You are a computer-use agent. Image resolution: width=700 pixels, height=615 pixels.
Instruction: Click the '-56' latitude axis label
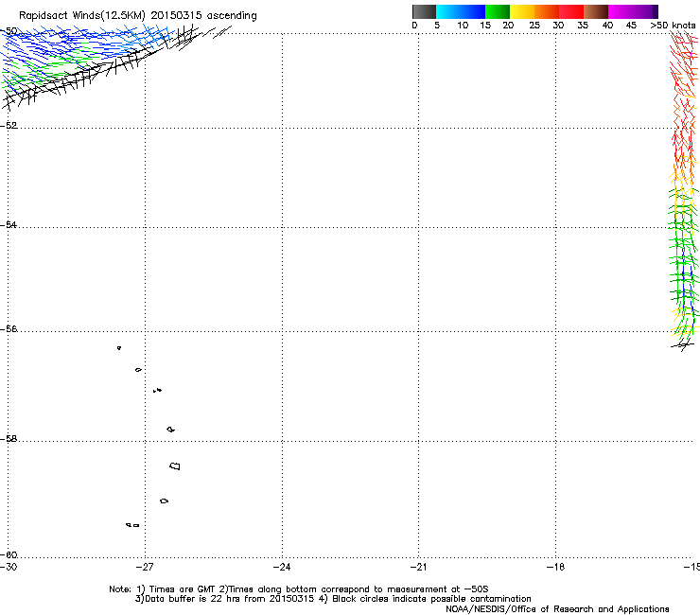pyautogui.click(x=9, y=329)
